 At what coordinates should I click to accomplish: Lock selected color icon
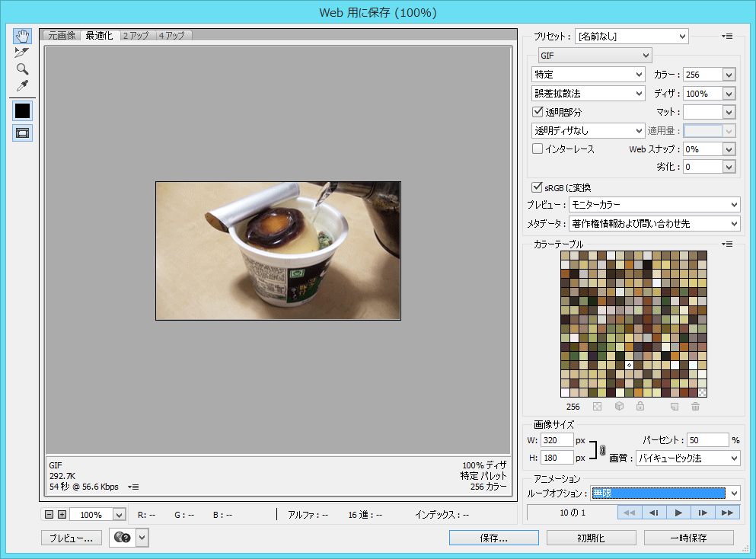[x=640, y=406]
